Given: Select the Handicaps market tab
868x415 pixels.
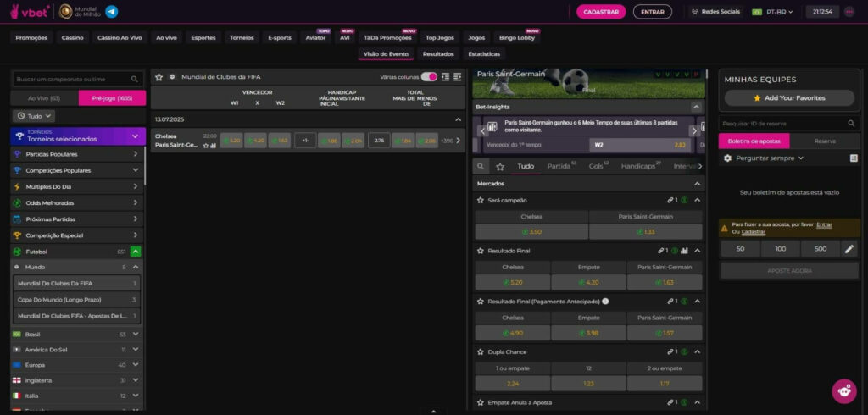Looking at the screenshot, I should (641, 166).
